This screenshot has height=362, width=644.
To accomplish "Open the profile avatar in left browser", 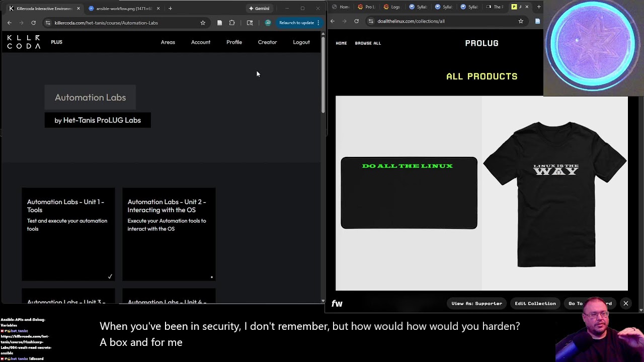I will (x=268, y=23).
